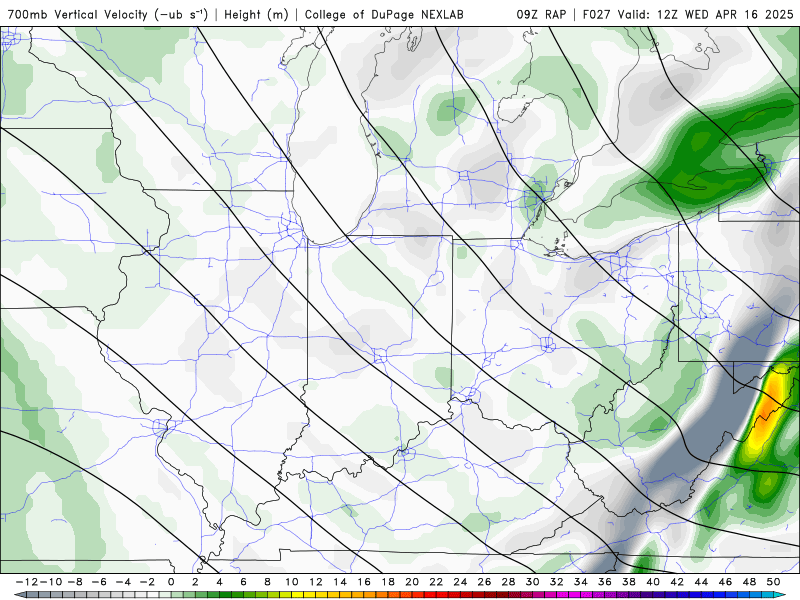Click the 48 legend value
The image size is (800, 600).
pyautogui.click(x=749, y=582)
